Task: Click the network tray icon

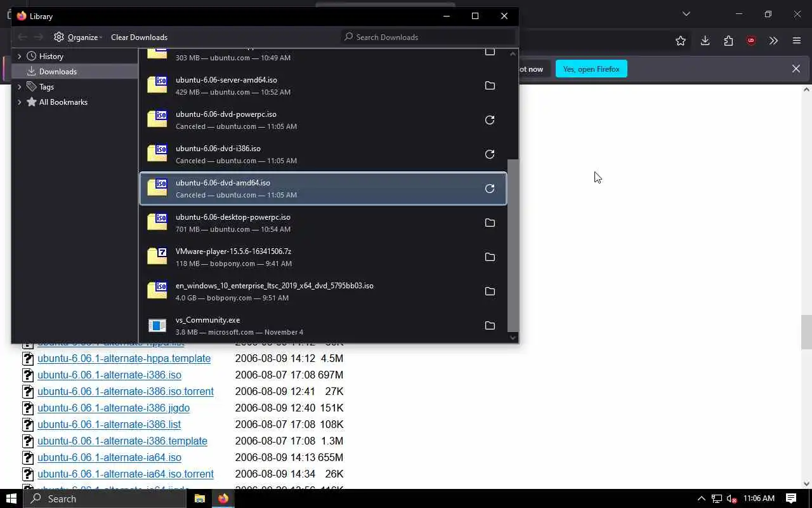Action: [x=716, y=498]
